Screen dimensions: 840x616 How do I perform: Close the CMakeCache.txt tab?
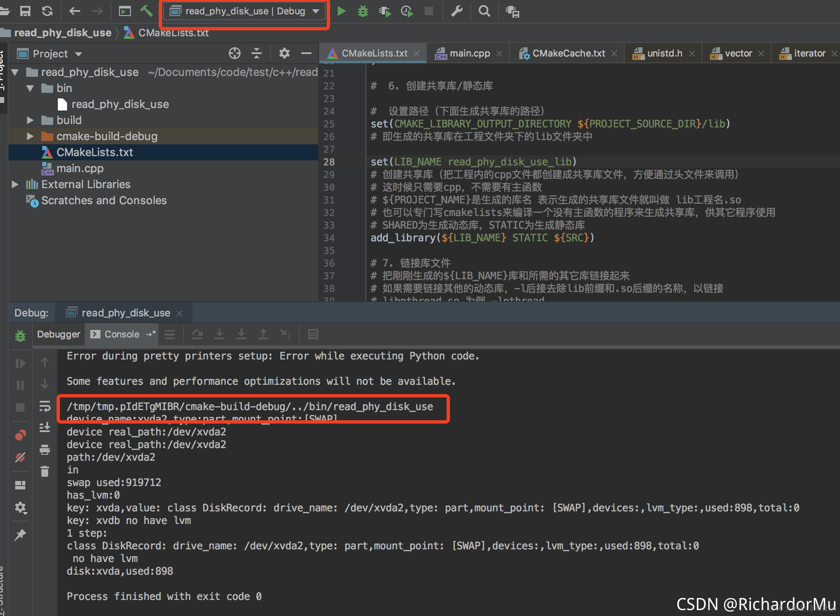coord(614,54)
